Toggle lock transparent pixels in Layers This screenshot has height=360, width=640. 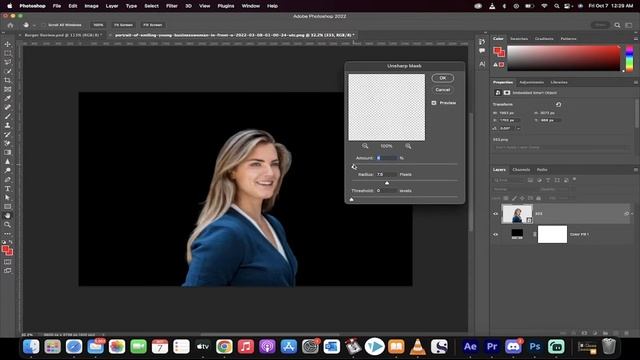tap(506, 198)
